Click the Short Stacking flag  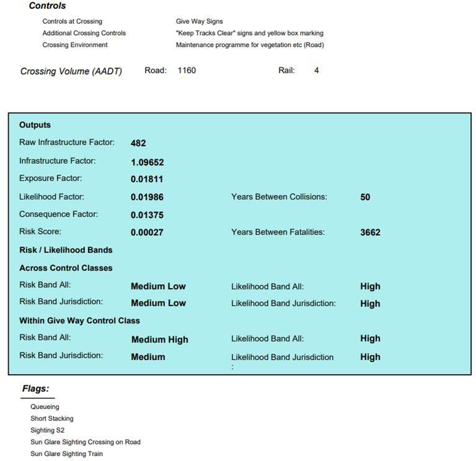(x=52, y=418)
